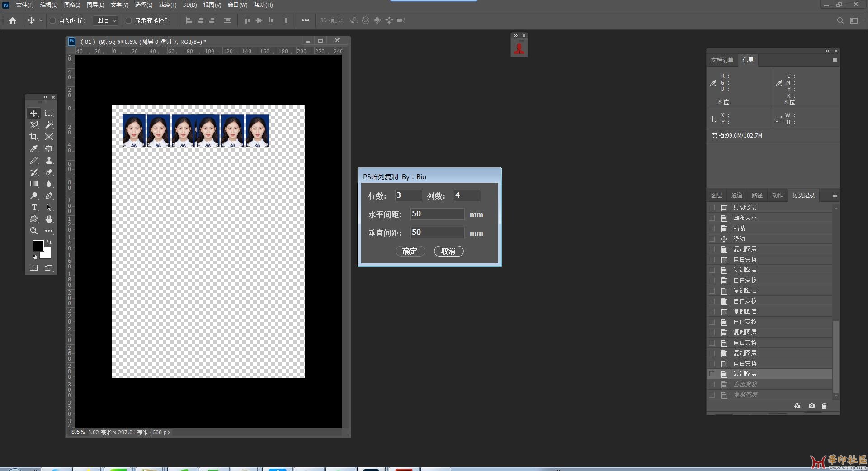This screenshot has width=868, height=471.
Task: Click the 确定 button in array dialog
Action: point(410,251)
